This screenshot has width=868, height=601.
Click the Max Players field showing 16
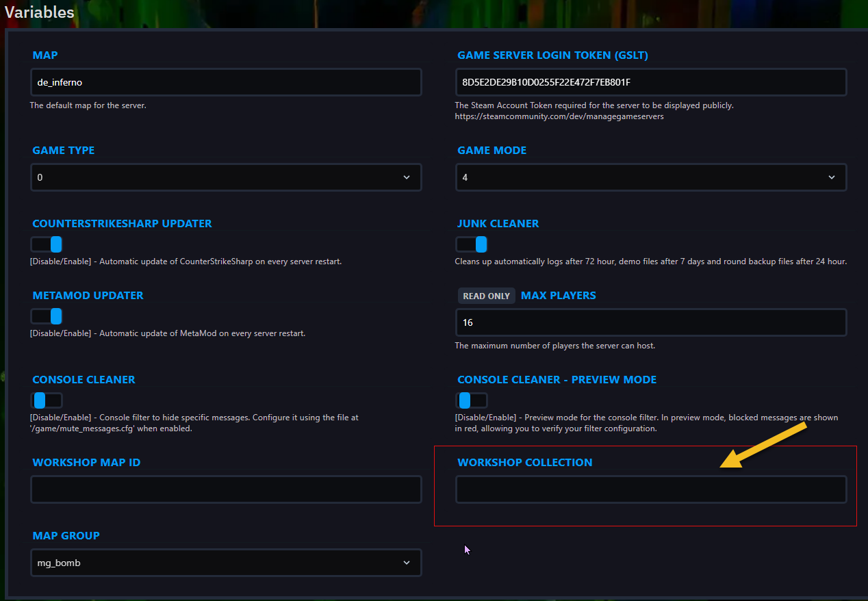point(650,322)
